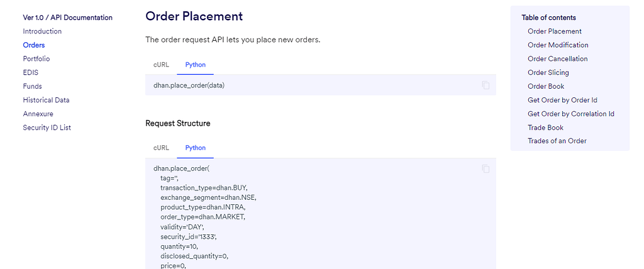
Task: Jump to Get Order by Correlation Id
Action: [570, 114]
